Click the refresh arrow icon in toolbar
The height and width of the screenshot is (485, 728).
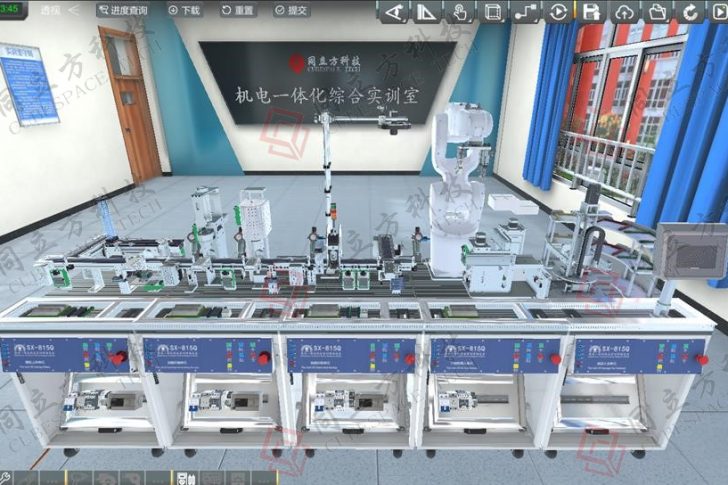pyautogui.click(x=691, y=12)
